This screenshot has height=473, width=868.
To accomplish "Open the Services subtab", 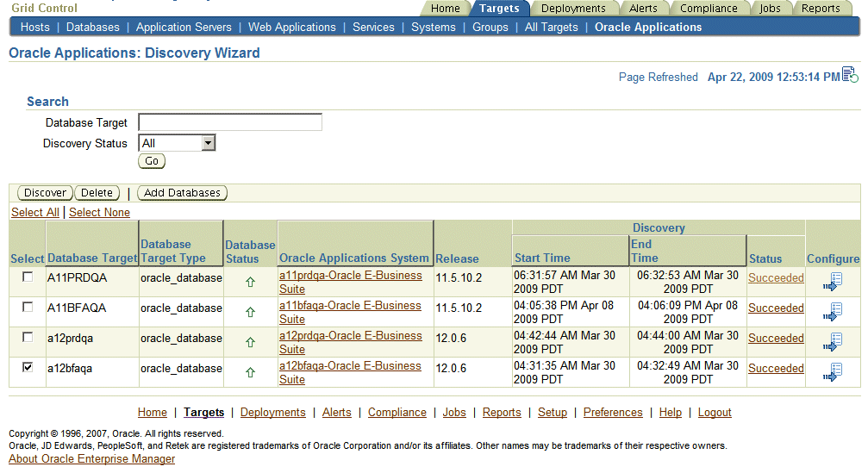I will pos(373,27).
